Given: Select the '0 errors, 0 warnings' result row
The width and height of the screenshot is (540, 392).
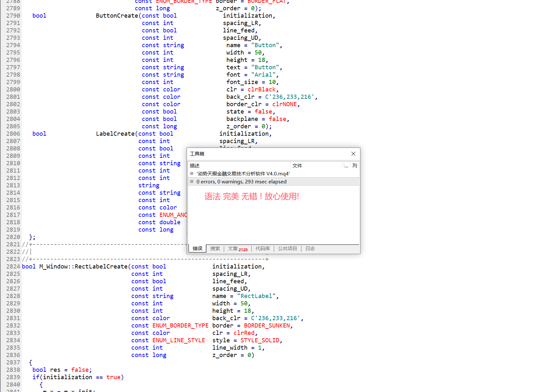Looking at the screenshot, I should [x=241, y=182].
